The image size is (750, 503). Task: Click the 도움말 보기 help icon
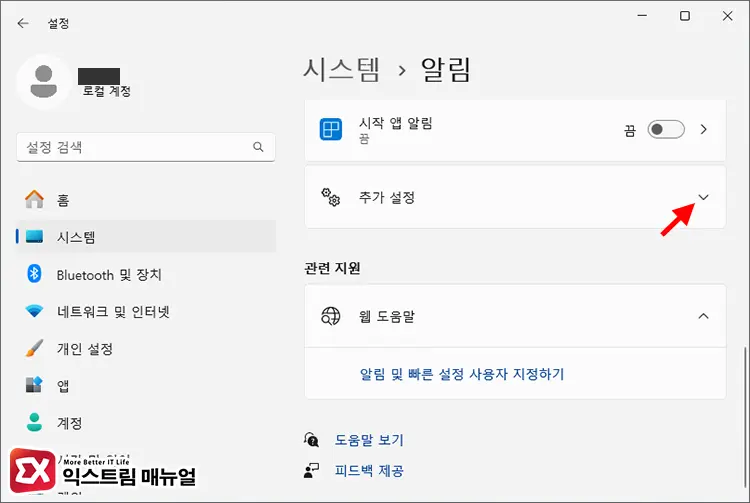pos(311,439)
